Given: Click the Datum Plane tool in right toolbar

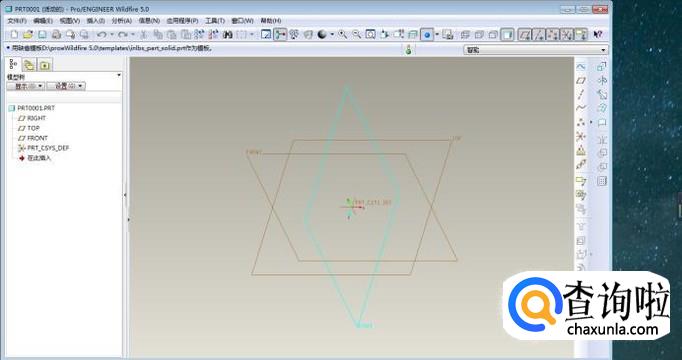Looking at the screenshot, I should point(581,80).
